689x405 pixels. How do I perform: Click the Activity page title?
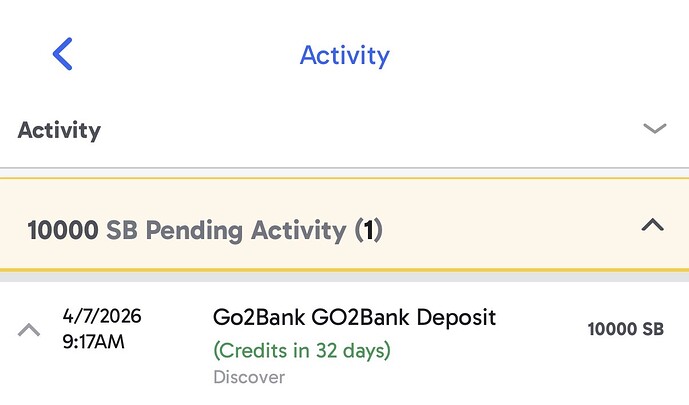[x=344, y=54]
